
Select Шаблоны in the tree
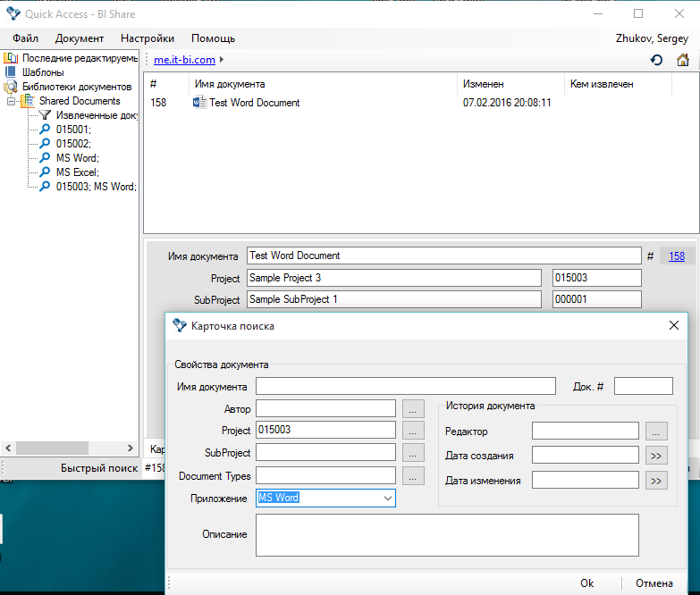43,72
